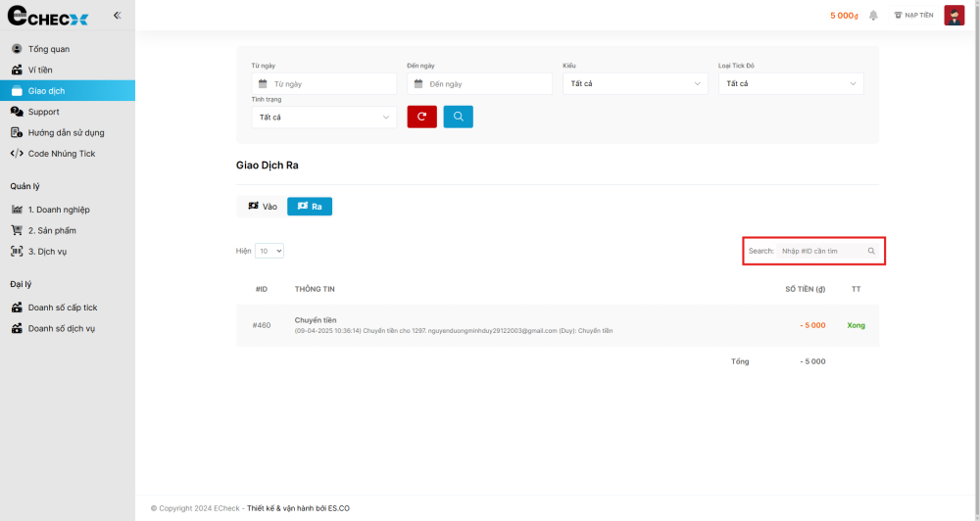This screenshot has width=980, height=521.
Task: Click the user avatar in header
Action: [x=954, y=16]
